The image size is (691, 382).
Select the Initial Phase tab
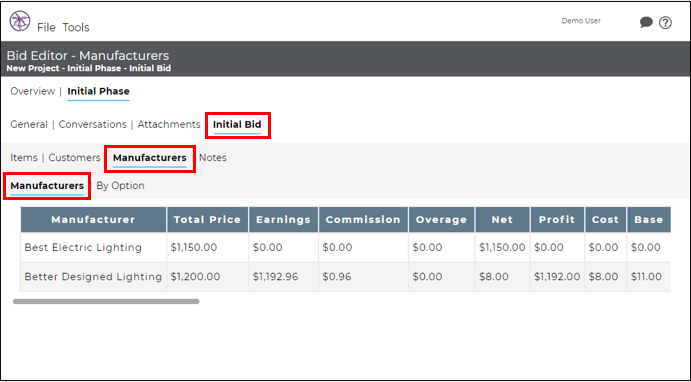(x=98, y=91)
